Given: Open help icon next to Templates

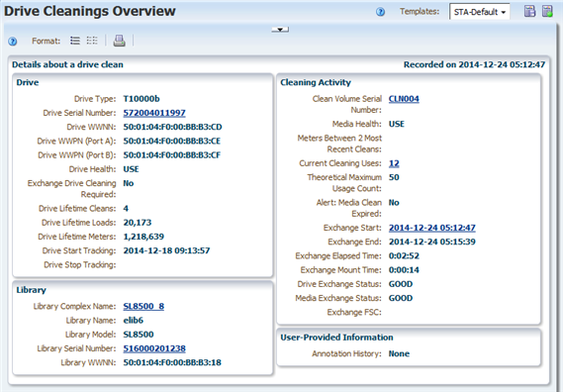Looking at the screenshot, I should (380, 12).
